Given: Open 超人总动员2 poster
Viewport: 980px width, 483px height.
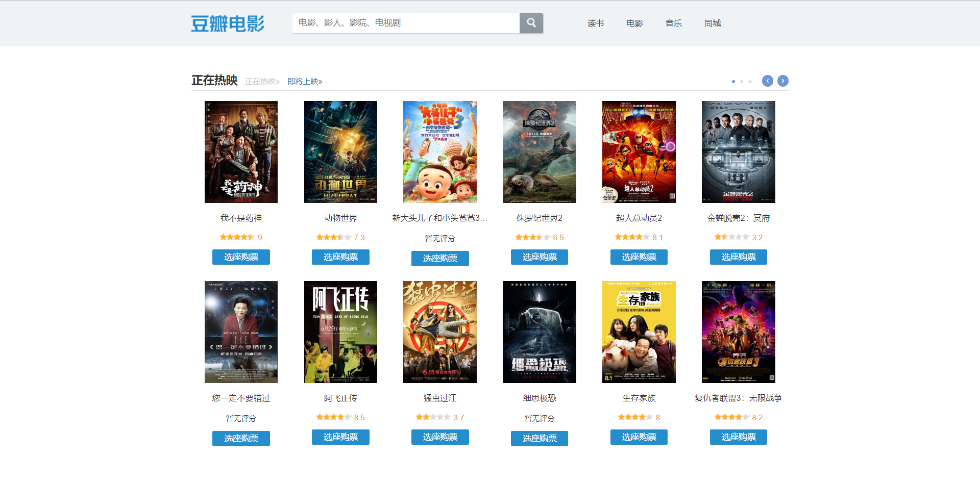Looking at the screenshot, I should tap(639, 152).
